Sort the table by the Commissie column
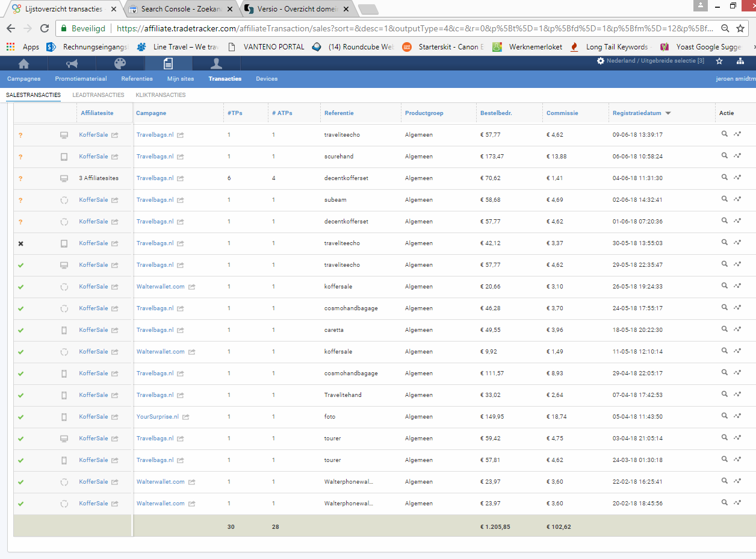This screenshot has width=756, height=559. click(x=562, y=113)
